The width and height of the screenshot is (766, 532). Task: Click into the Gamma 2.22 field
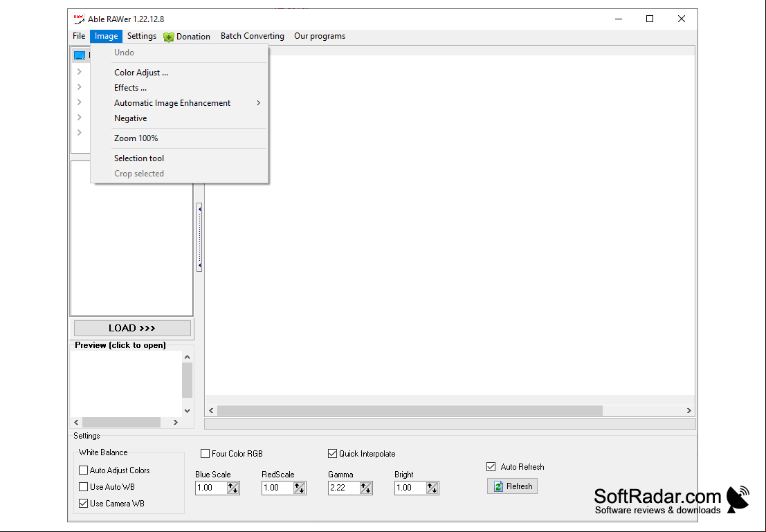[344, 488]
